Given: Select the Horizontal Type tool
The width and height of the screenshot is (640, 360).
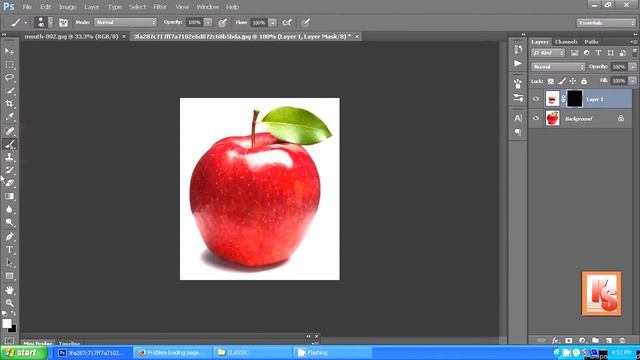Looking at the screenshot, I should 9,250.
